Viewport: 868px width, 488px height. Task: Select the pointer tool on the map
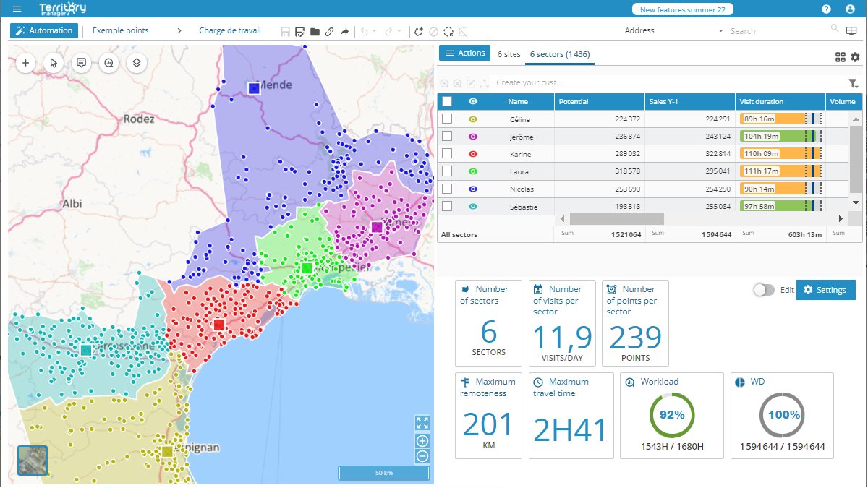(54, 63)
